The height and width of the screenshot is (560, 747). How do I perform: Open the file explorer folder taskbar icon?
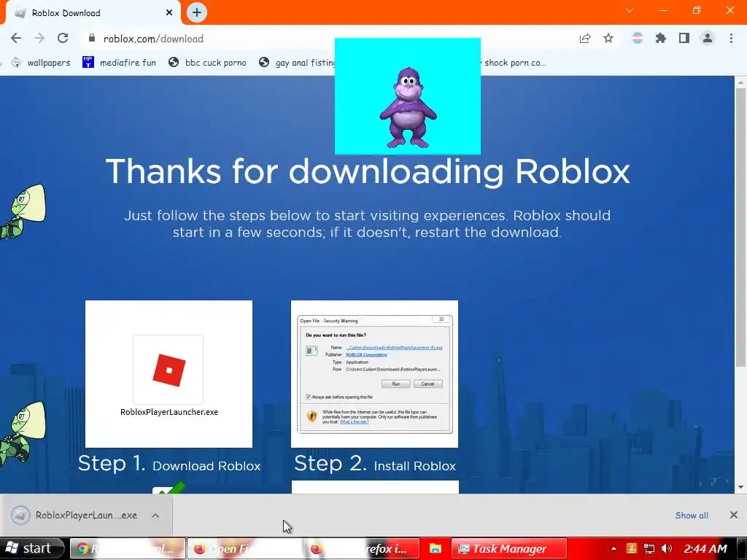(x=436, y=548)
